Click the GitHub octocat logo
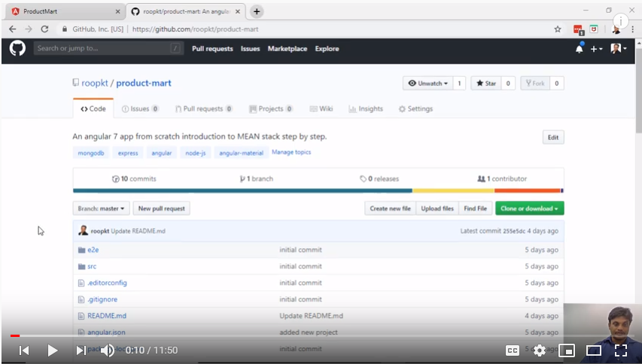642x364 pixels. coord(17,48)
